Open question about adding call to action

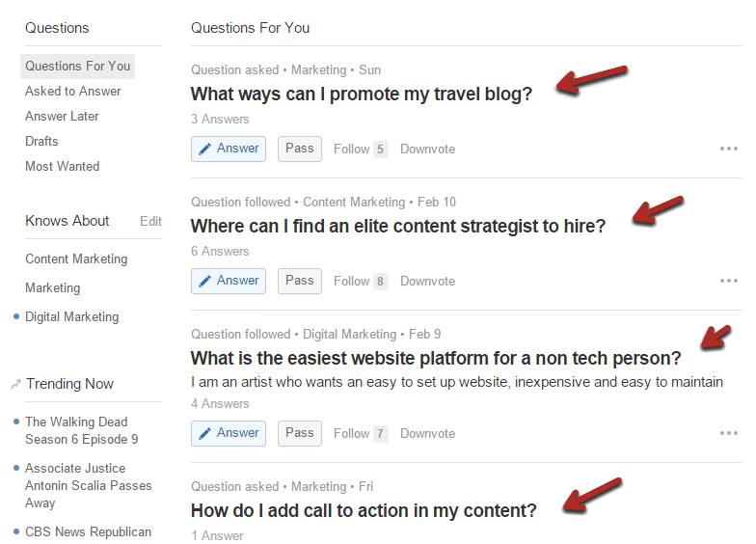tap(364, 511)
